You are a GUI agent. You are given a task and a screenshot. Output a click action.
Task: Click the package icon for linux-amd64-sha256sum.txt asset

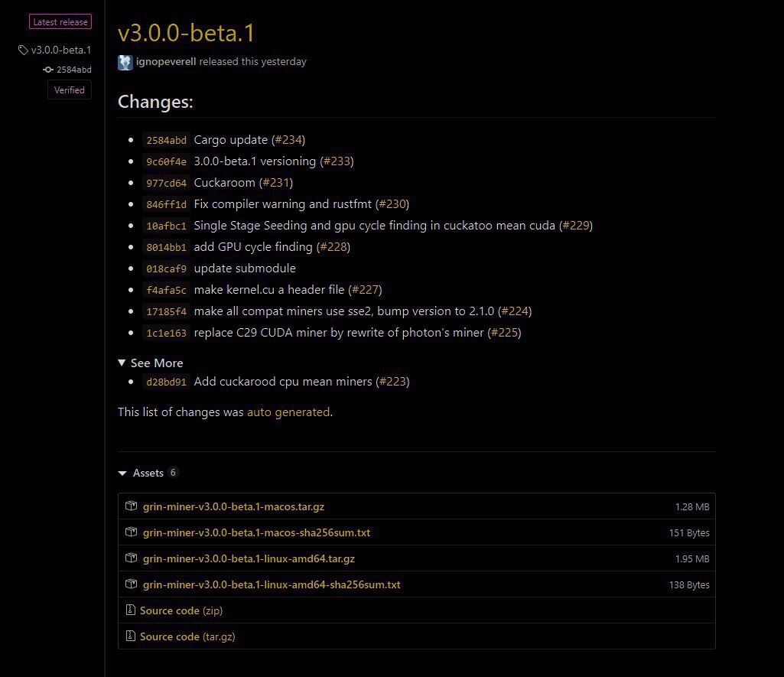click(131, 584)
